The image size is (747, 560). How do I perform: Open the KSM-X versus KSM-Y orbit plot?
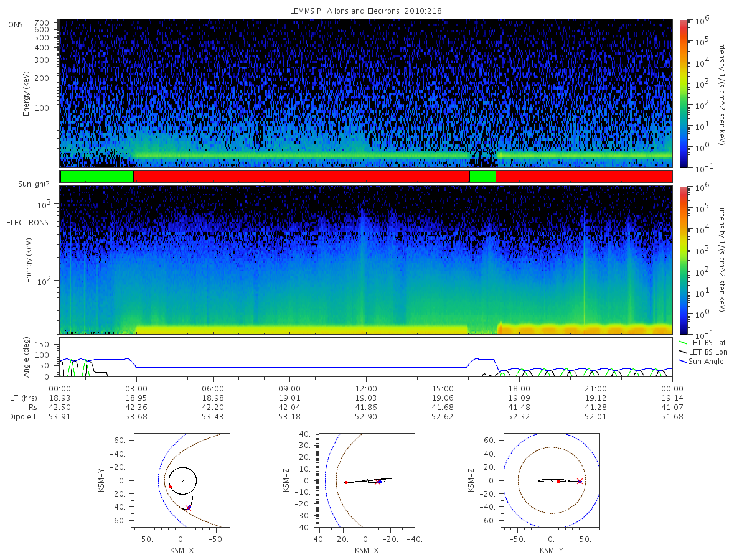click(181, 481)
